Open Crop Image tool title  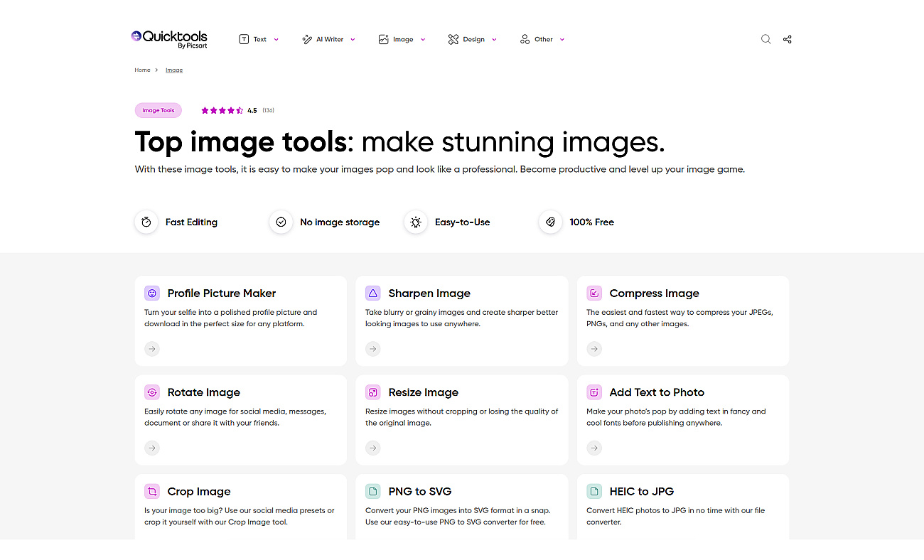pos(199,491)
